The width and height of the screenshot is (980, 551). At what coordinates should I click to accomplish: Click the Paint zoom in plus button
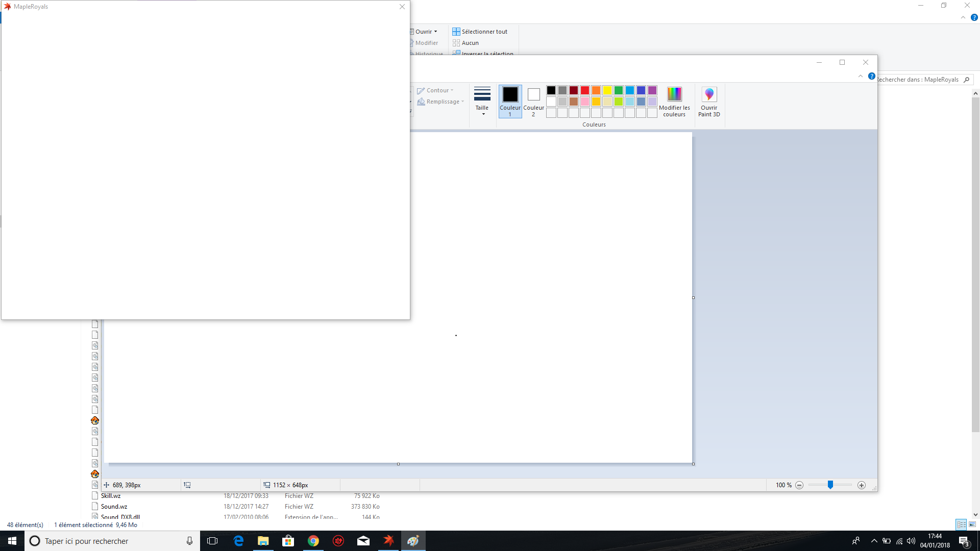point(862,485)
